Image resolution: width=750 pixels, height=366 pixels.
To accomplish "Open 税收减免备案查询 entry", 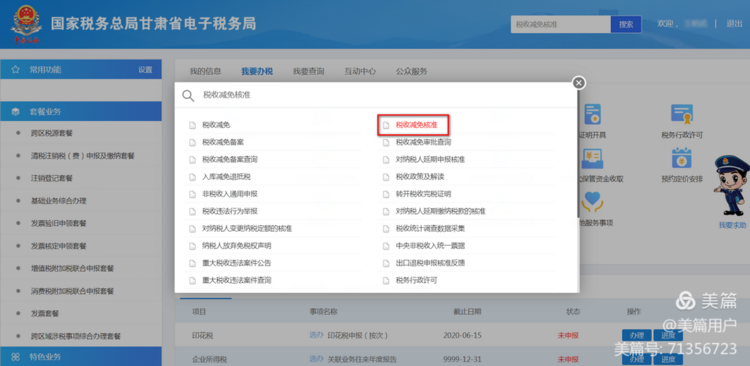I will [x=230, y=159].
